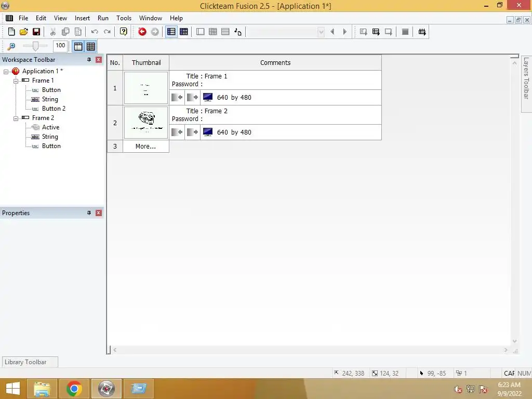
Task: Select String under Frame 1
Action: [50, 99]
